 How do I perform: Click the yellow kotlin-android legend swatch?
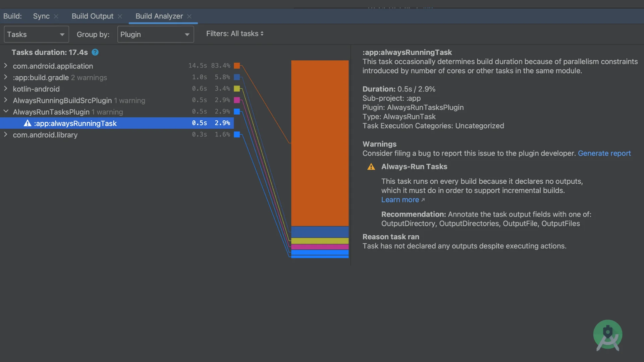click(237, 88)
